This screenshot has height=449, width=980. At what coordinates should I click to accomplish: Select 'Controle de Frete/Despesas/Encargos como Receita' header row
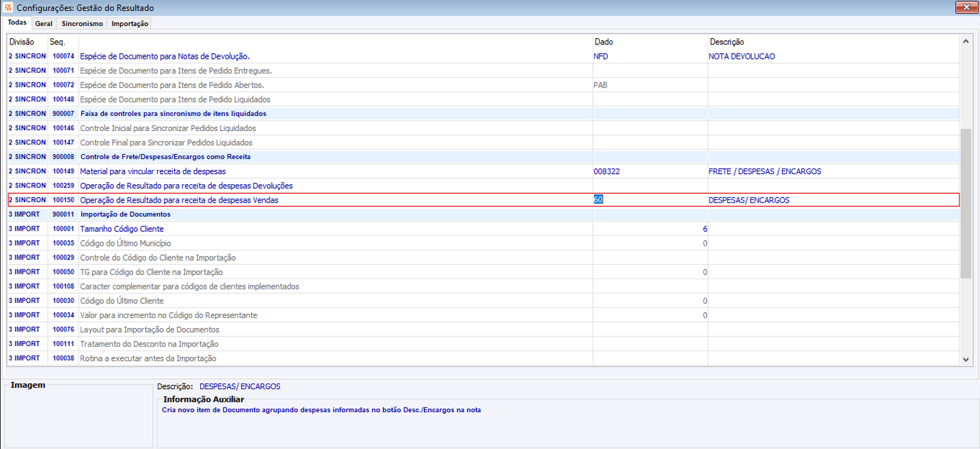click(x=483, y=156)
